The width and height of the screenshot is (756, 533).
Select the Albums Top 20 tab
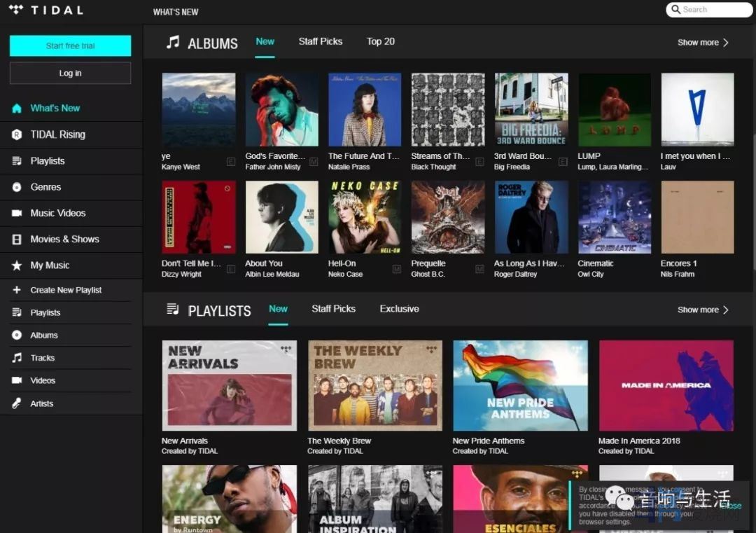click(381, 41)
